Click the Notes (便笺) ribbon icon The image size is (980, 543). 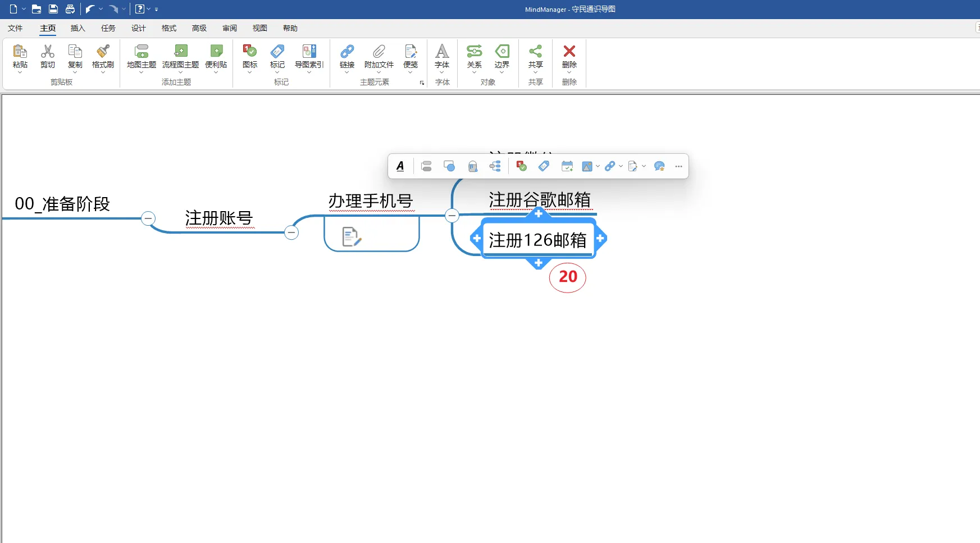pos(411,52)
